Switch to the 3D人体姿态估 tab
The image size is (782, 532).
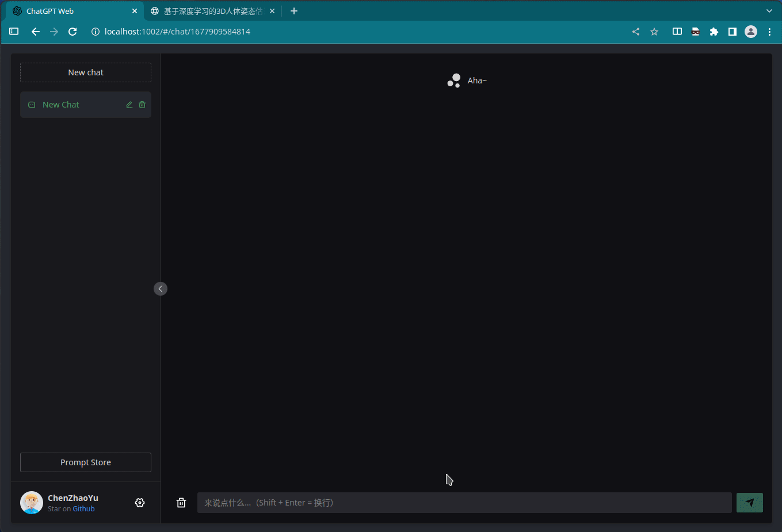point(210,10)
